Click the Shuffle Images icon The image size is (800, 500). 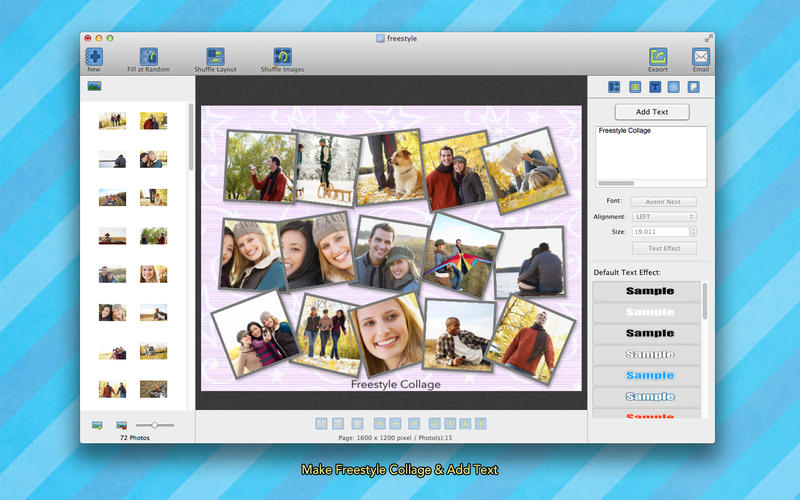click(282, 56)
